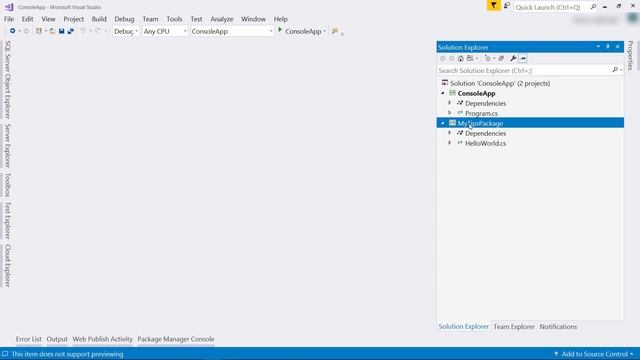
Task: Expand Dependencies under MyTipsPackage
Action: (450, 133)
